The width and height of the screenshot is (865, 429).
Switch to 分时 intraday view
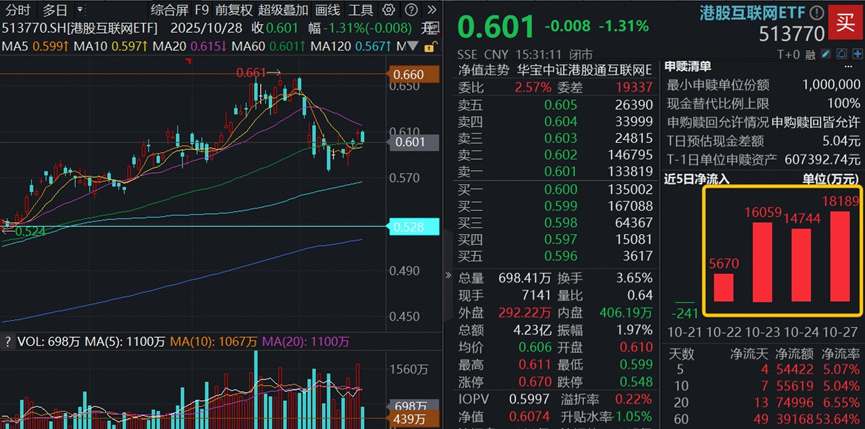point(18,10)
